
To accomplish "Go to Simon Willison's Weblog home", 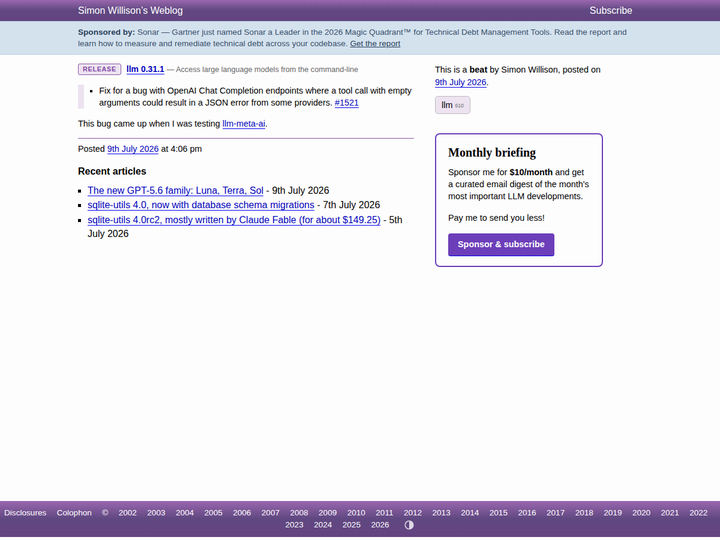I will pyautogui.click(x=130, y=11).
